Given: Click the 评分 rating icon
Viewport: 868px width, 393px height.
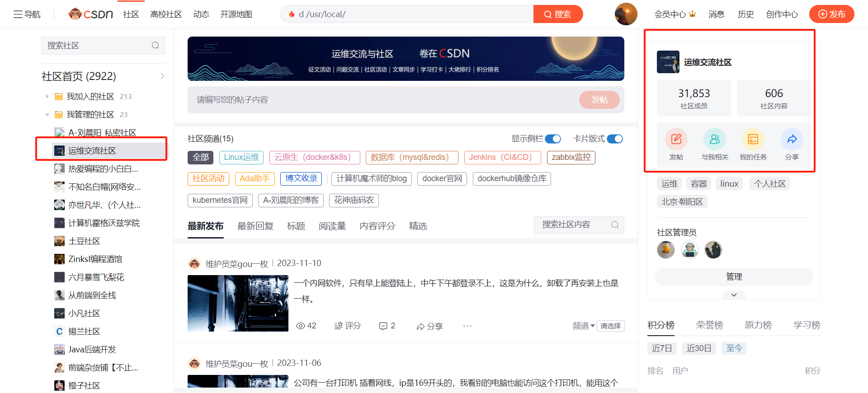Looking at the screenshot, I should click(x=339, y=326).
